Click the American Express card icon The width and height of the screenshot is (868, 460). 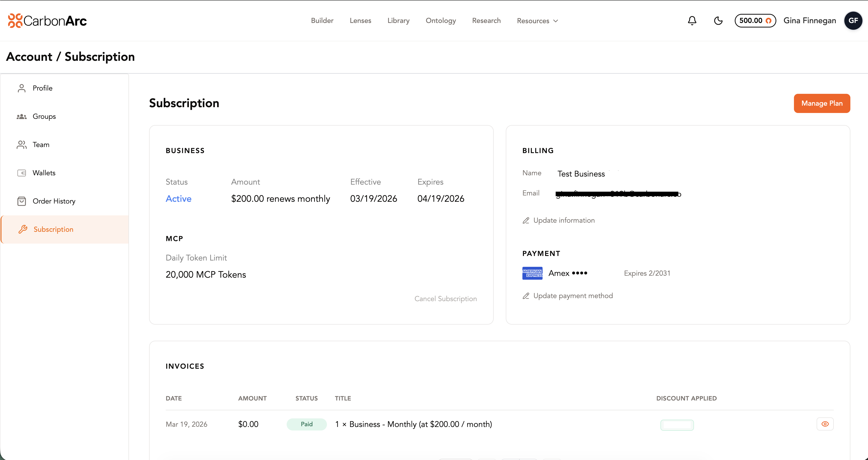pos(532,273)
